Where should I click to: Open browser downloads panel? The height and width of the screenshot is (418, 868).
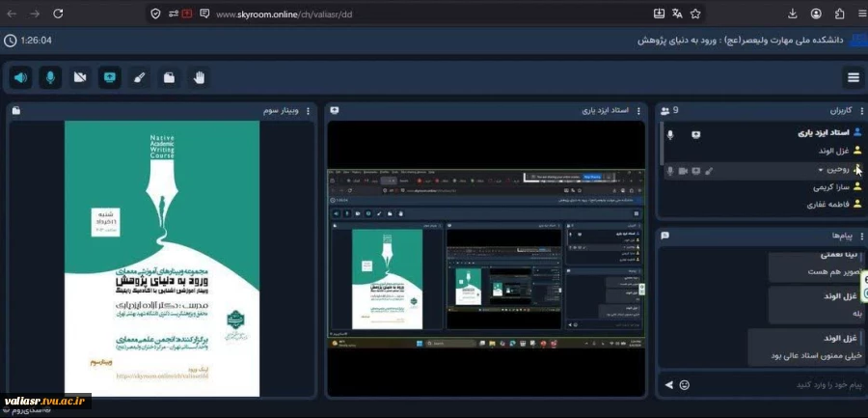coord(793,14)
